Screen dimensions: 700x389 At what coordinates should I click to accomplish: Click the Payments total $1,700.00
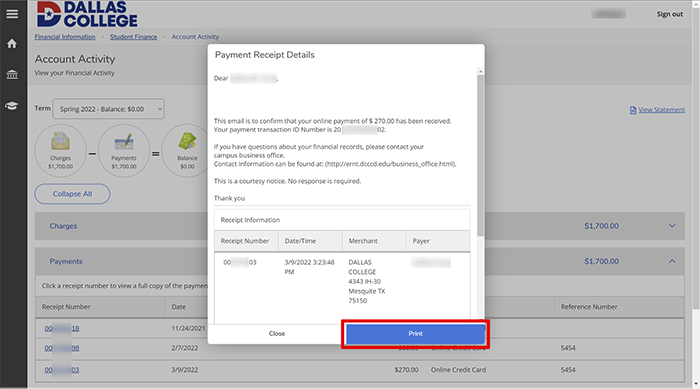click(x=601, y=261)
